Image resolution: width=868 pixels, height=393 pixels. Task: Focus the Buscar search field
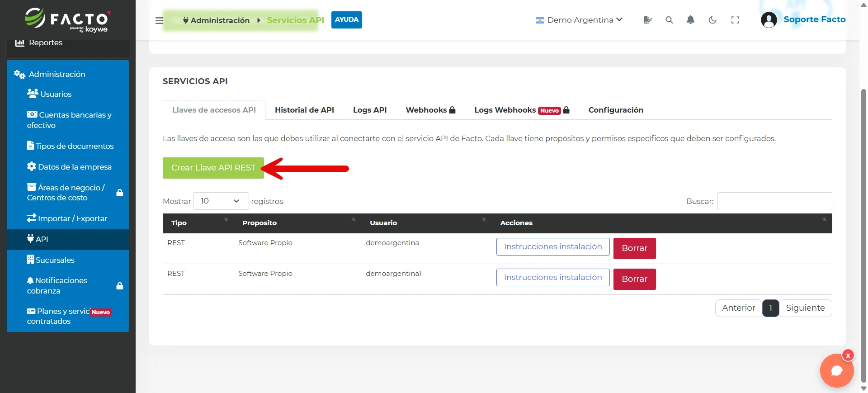[x=774, y=201]
